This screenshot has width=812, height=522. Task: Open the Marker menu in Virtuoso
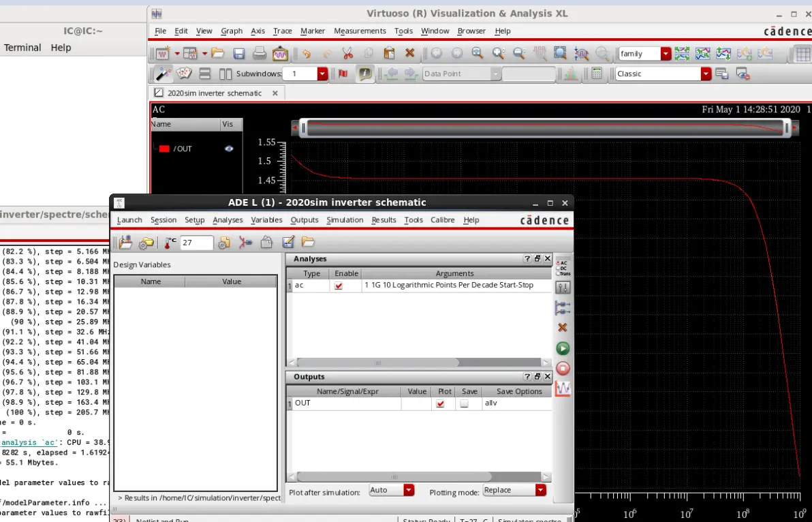[313, 31]
